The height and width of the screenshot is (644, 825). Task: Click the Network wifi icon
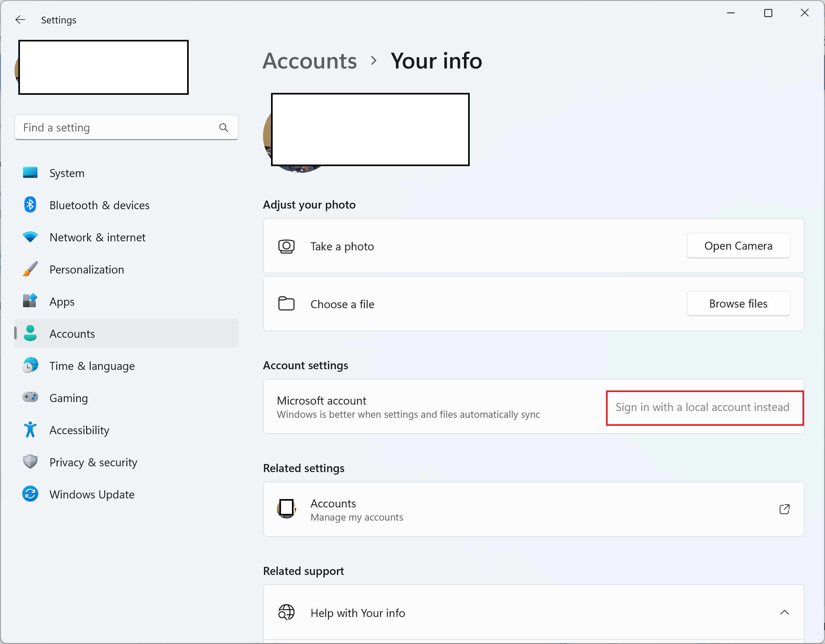pos(30,237)
